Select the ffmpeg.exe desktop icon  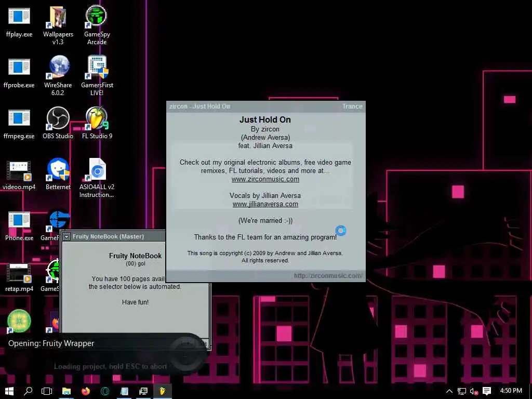19,124
